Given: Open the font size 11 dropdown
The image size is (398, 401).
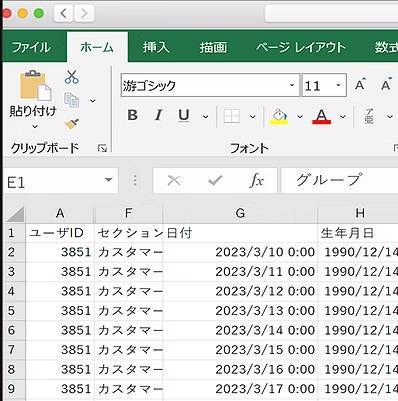Looking at the screenshot, I should [338, 85].
